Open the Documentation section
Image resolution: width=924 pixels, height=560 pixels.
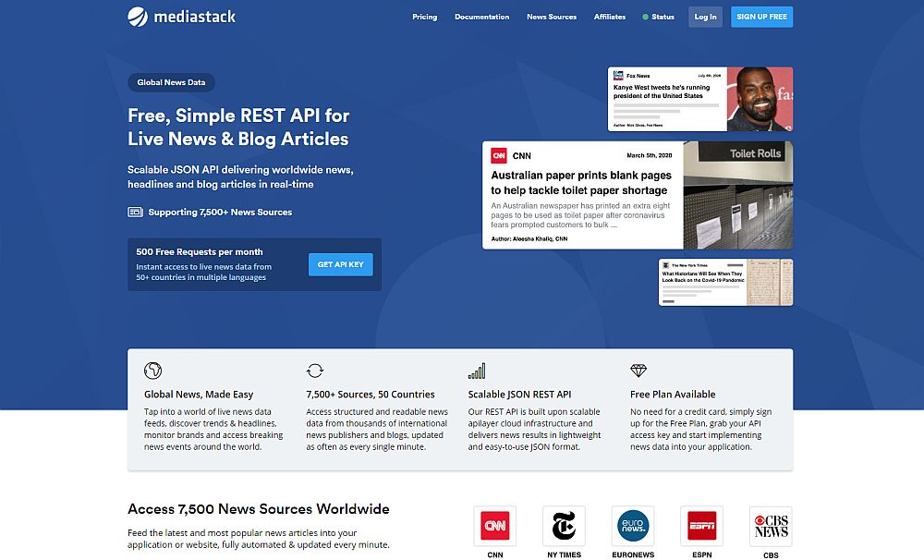tap(481, 16)
